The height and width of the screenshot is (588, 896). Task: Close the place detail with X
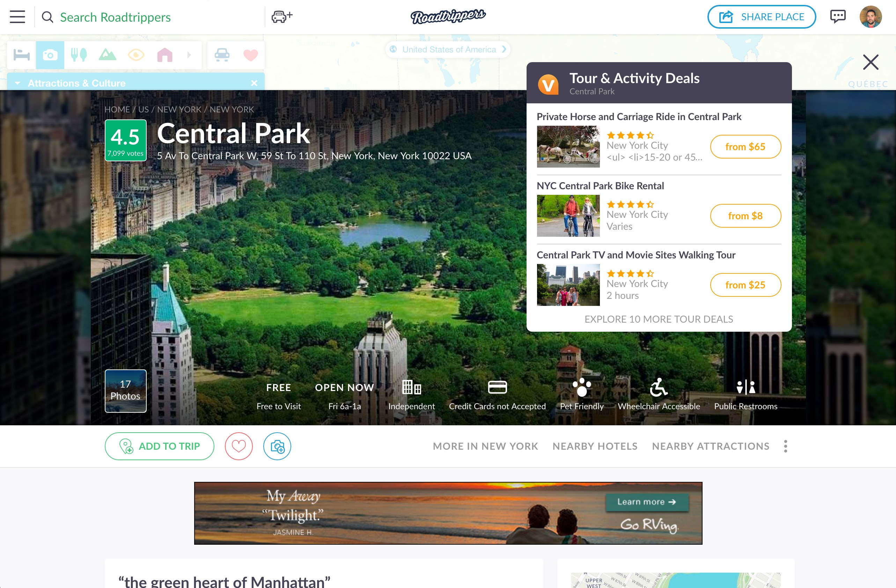tap(871, 62)
